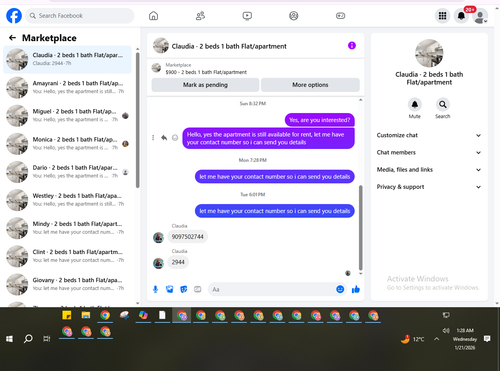Open Dario conversation in the list
Screen dimensions: 500x371
pos(67,172)
